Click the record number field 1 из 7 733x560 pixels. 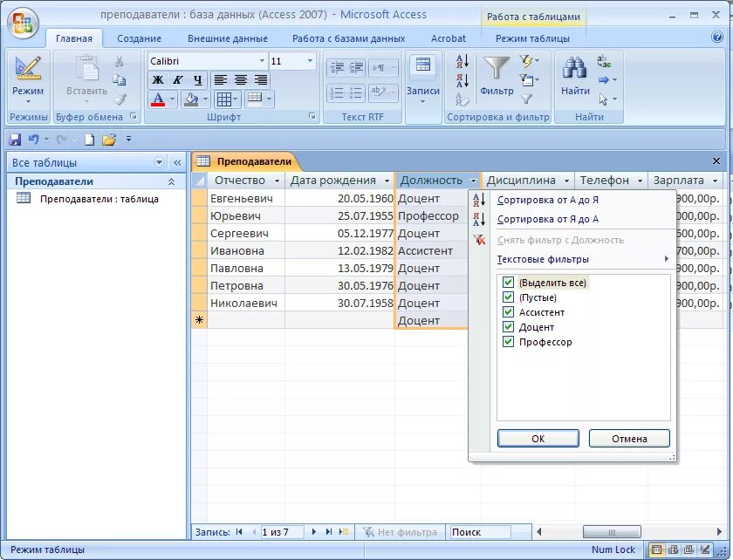click(x=281, y=532)
